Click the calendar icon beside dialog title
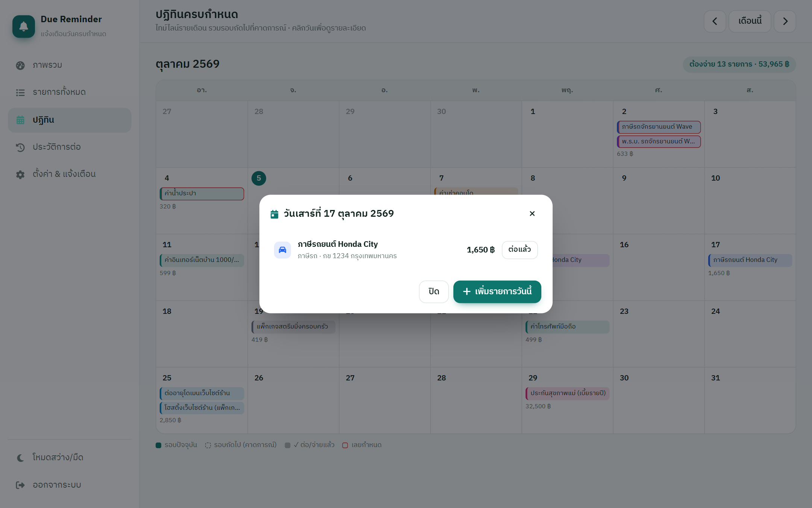Image resolution: width=812 pixels, height=508 pixels. [x=274, y=214]
